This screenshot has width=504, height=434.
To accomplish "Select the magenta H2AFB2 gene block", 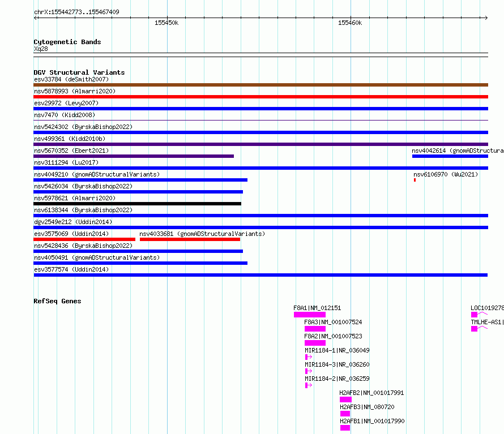I will (345, 399).
